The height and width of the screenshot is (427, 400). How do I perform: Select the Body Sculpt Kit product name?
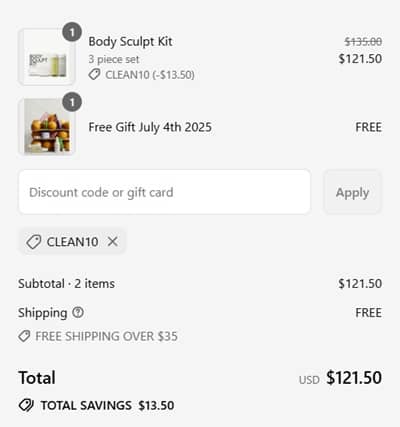pyautogui.click(x=130, y=42)
